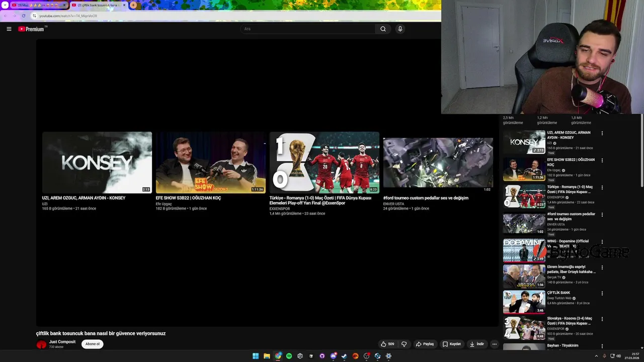Image resolution: width=644 pixels, height=362 pixels.
Task: Click the volume icon in system tray
Action: [x=618, y=356]
